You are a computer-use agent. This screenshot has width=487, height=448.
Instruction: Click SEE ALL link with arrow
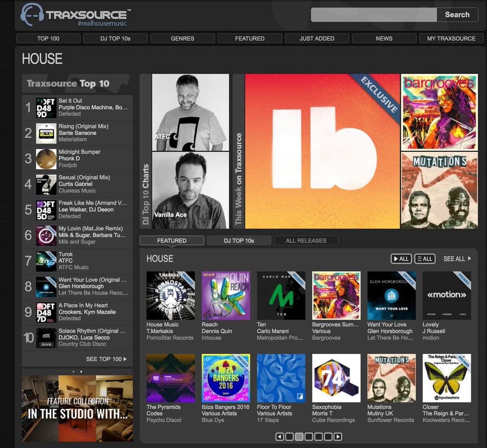pyautogui.click(x=457, y=259)
